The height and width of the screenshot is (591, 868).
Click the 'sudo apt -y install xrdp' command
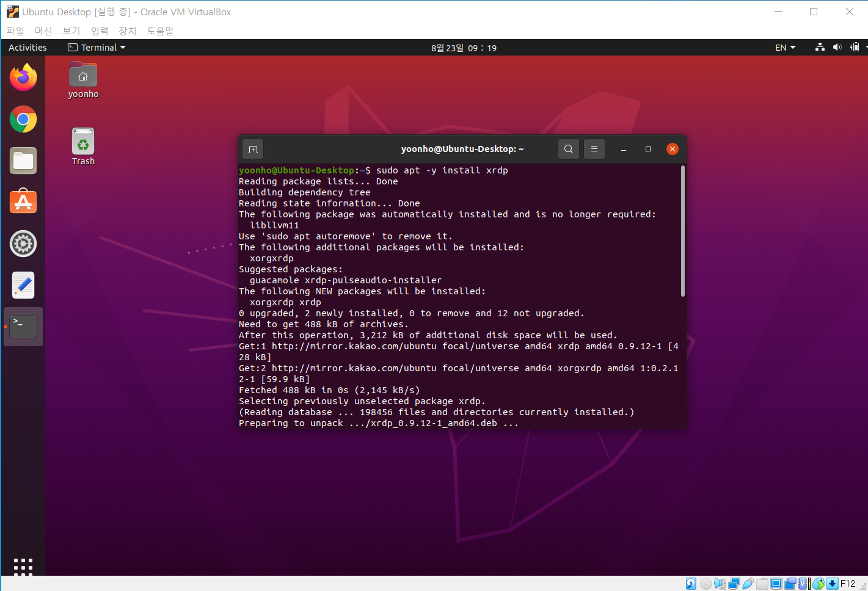[442, 170]
